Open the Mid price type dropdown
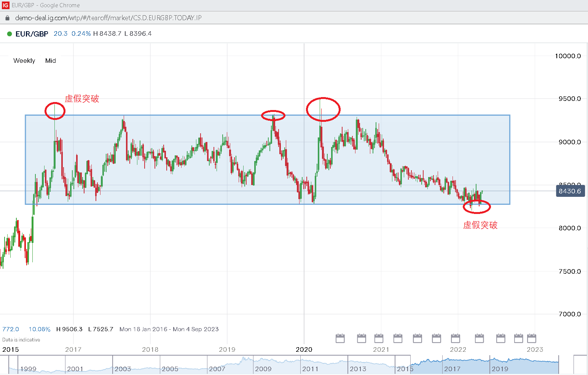 pos(51,61)
